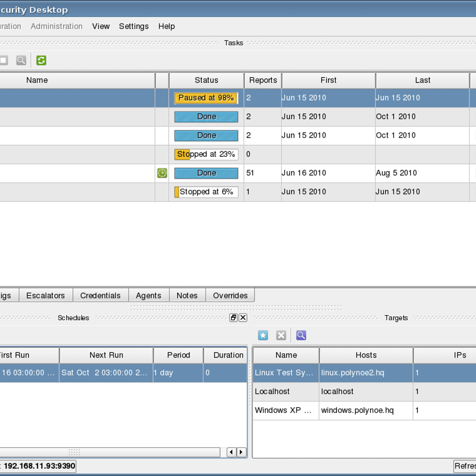Click the Schedules horizontal scrollbar handle
This screenshot has height=476, width=476.
click(110, 452)
